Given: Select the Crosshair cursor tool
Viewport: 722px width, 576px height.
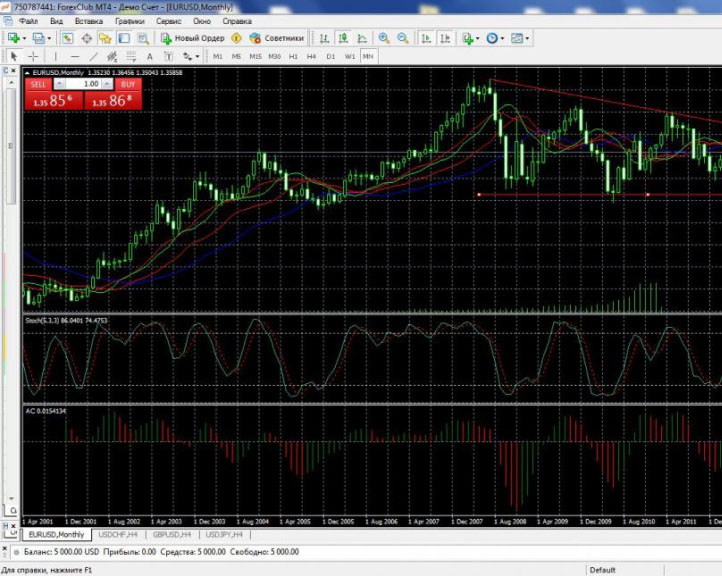Looking at the screenshot, I should pos(33,57).
